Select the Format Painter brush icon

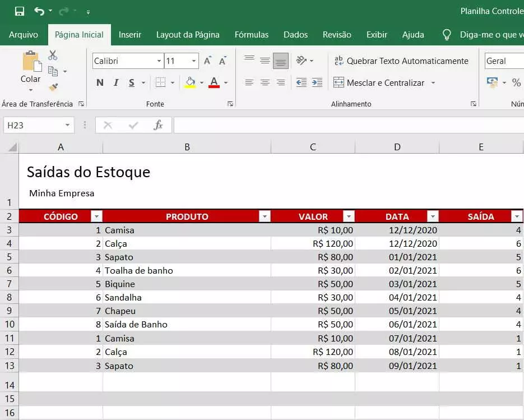pyautogui.click(x=53, y=87)
